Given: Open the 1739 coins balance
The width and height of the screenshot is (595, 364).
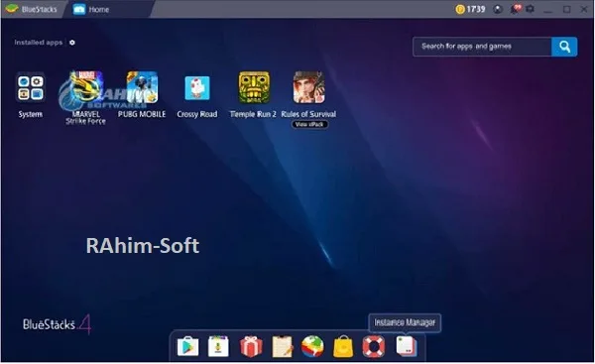Looking at the screenshot, I should [x=470, y=9].
